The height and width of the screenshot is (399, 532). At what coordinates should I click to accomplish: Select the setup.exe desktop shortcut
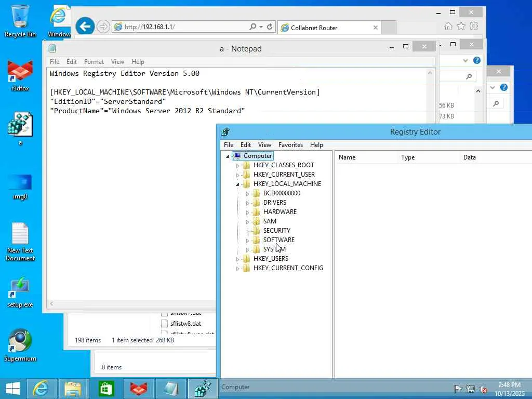tap(20, 292)
